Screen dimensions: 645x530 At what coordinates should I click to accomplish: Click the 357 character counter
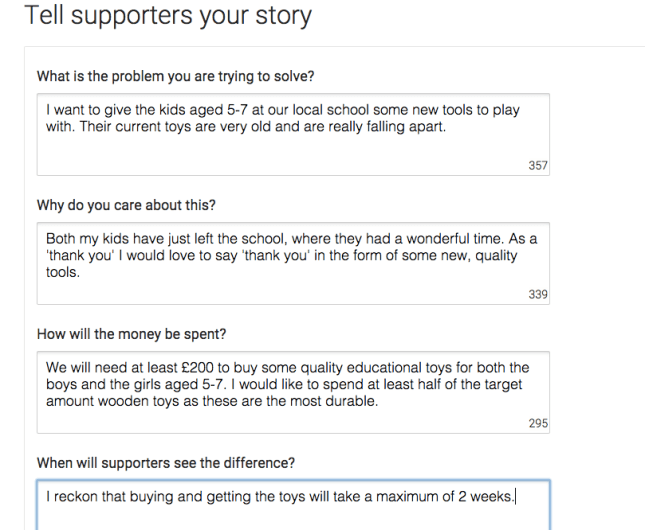538,166
